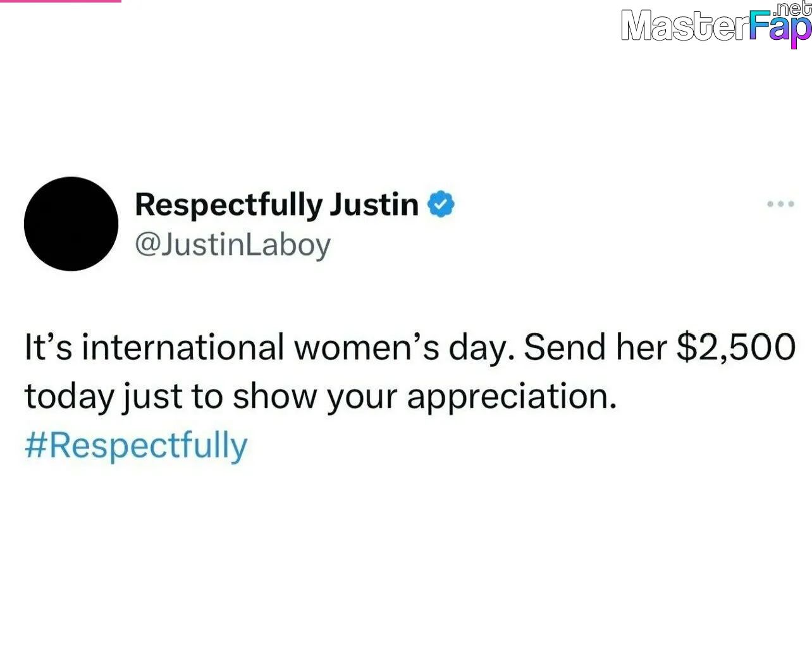
Task: Click the word "appreciation." in the tweet
Action: coord(511,397)
